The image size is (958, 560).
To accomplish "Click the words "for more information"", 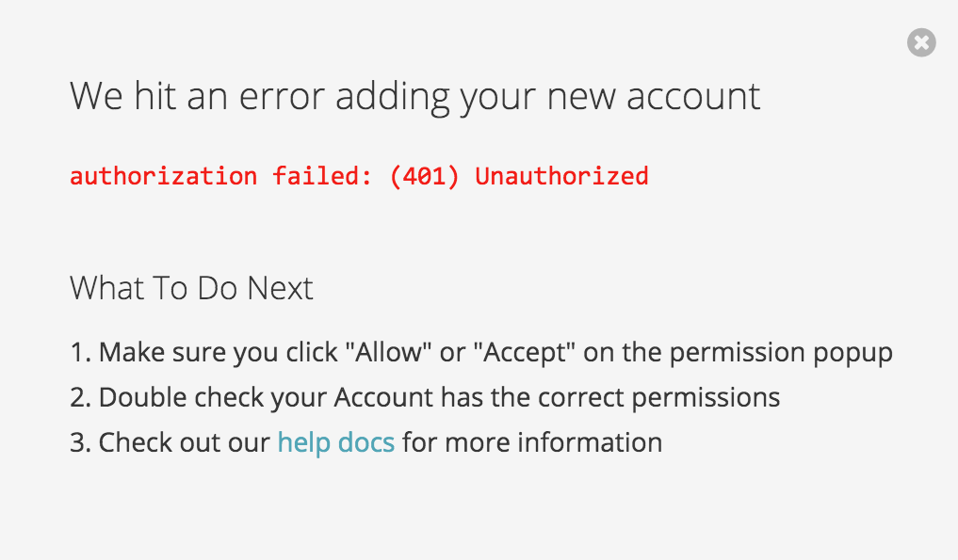I will (x=532, y=442).
